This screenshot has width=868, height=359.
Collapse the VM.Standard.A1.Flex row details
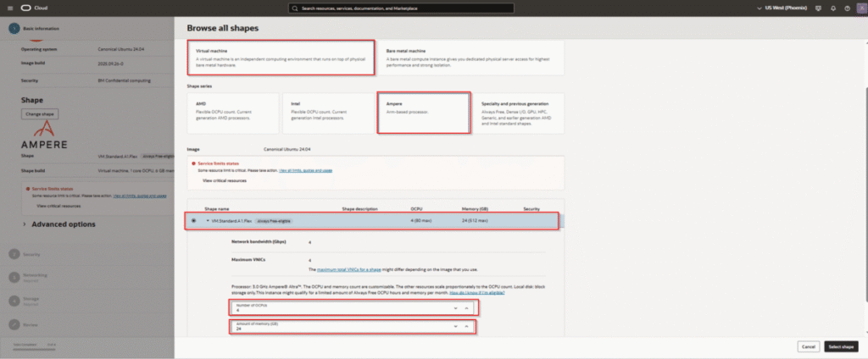point(208,220)
